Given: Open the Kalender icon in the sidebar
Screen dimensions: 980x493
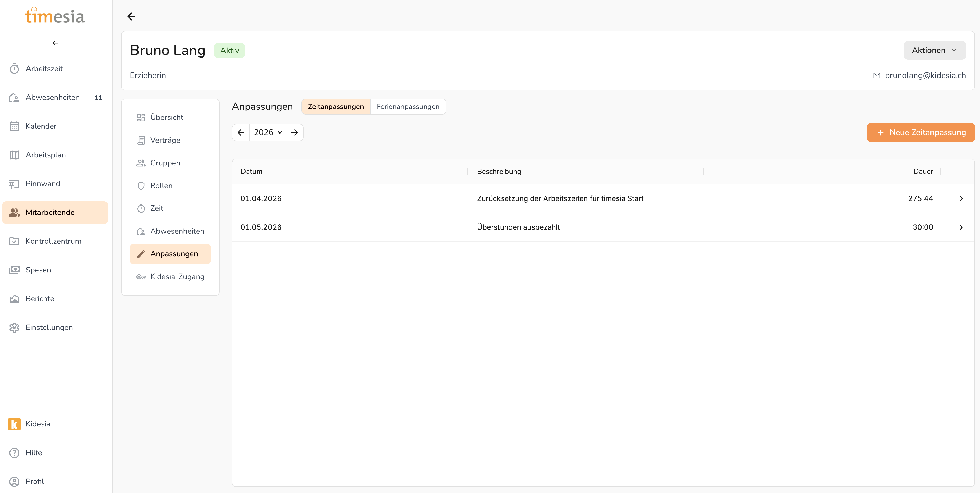Looking at the screenshot, I should 14,126.
